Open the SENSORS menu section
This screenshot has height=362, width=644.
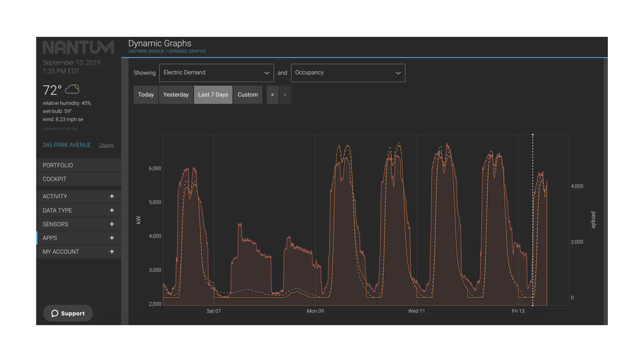(x=78, y=224)
